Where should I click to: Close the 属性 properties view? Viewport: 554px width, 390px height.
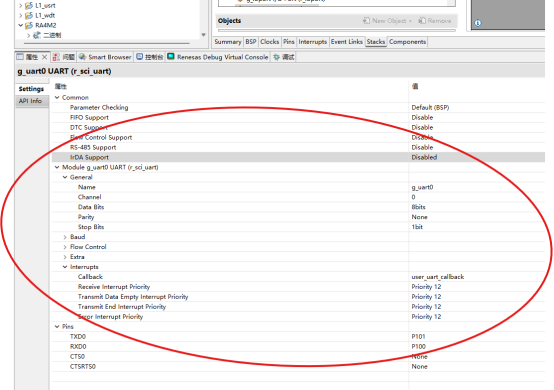coord(45,57)
